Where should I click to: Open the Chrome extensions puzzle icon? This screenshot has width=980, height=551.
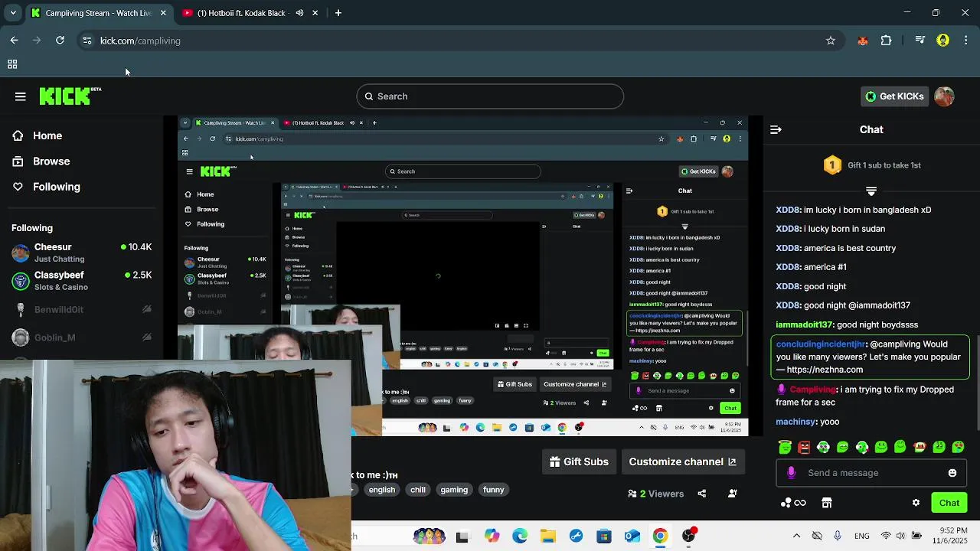pos(887,41)
